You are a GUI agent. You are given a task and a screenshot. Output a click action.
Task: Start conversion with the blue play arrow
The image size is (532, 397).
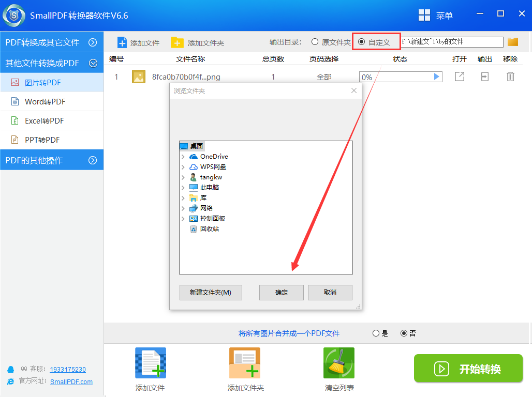pos(437,77)
